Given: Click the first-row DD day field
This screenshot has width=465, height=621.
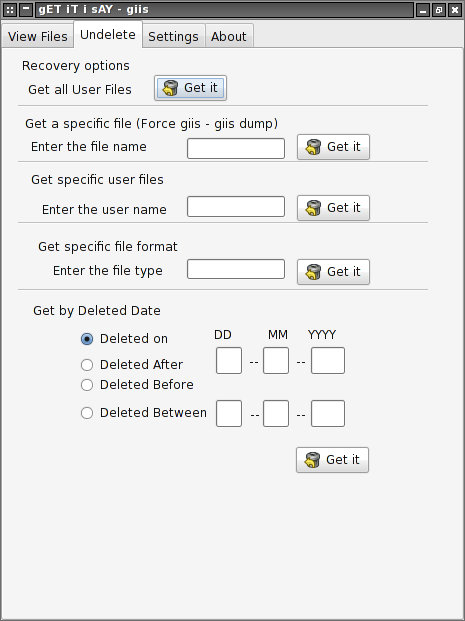Looking at the screenshot, I should 229,360.
